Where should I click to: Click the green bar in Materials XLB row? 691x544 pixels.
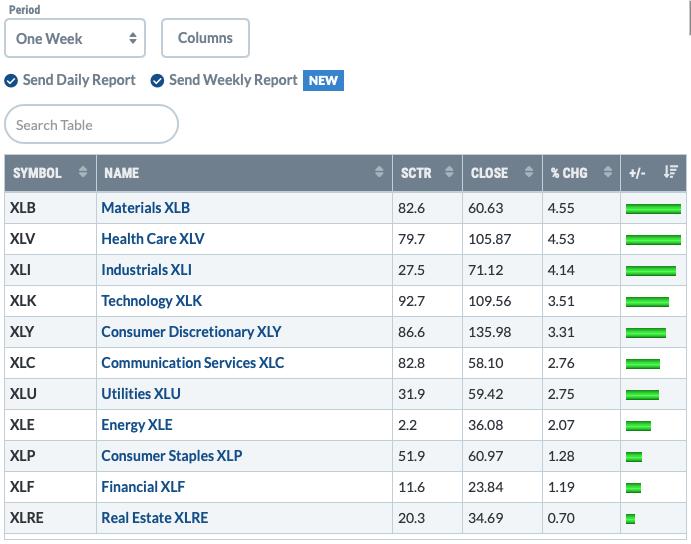click(x=653, y=209)
